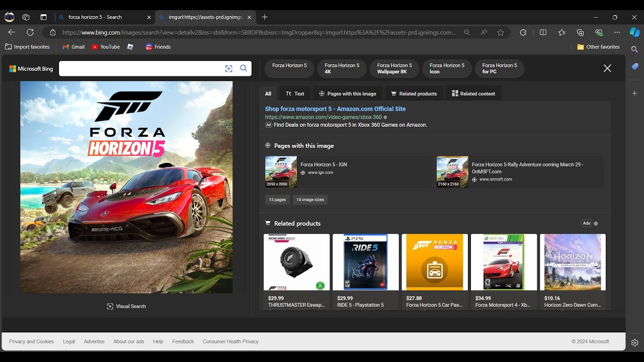Select the Text tab
Screen dimensions: 644x362
click(x=295, y=94)
